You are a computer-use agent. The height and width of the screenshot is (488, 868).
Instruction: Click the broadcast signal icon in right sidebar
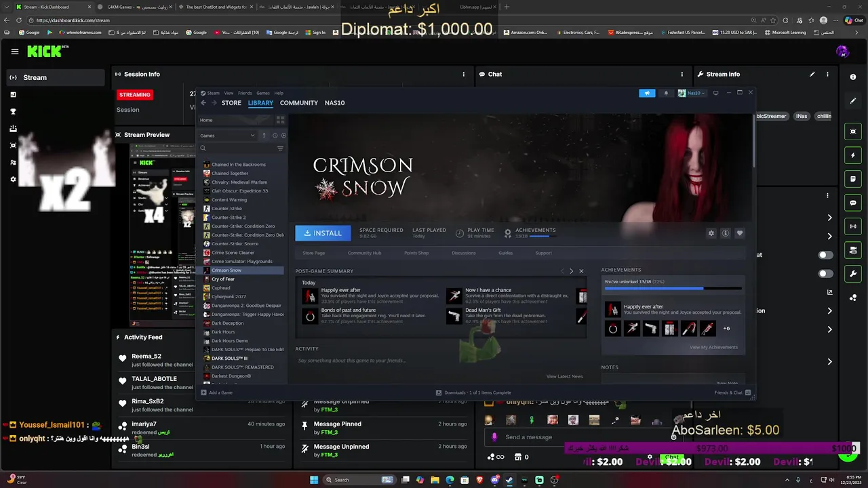(x=853, y=226)
